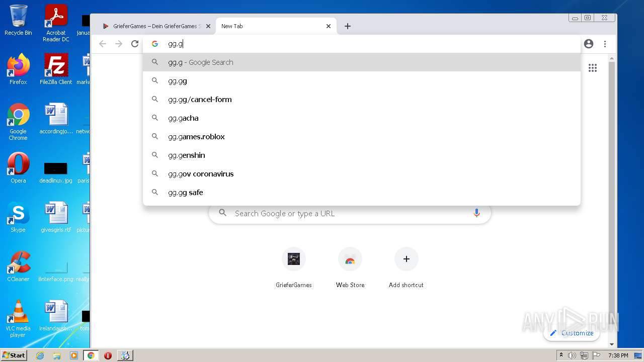Open ilinterface.png file on desktop
644x362 pixels.
pos(56,270)
